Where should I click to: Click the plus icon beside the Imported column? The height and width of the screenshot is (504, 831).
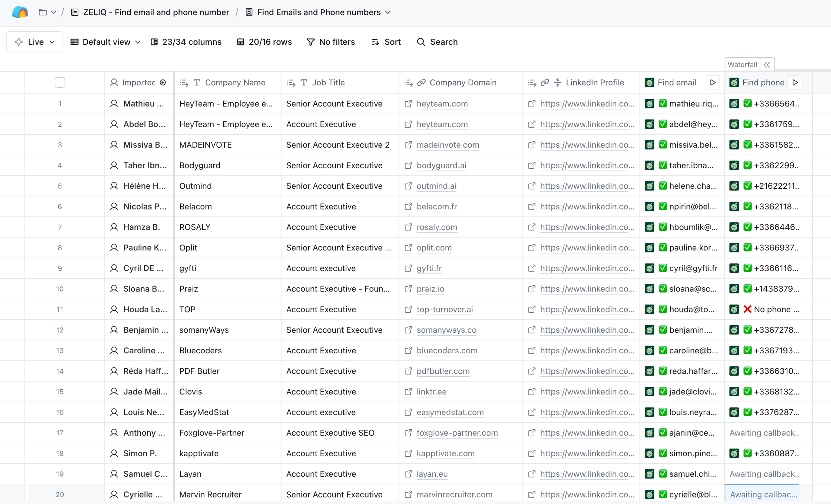[x=163, y=82]
